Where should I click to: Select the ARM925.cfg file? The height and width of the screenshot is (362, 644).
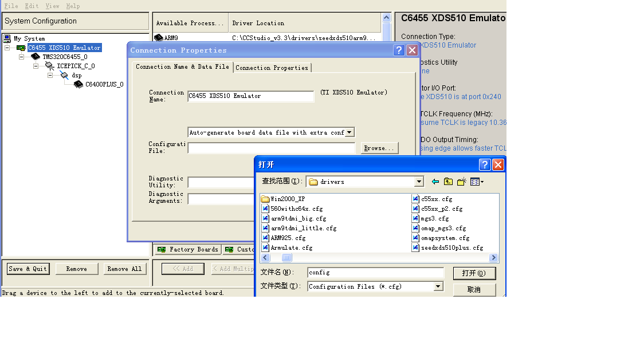pos(284,238)
